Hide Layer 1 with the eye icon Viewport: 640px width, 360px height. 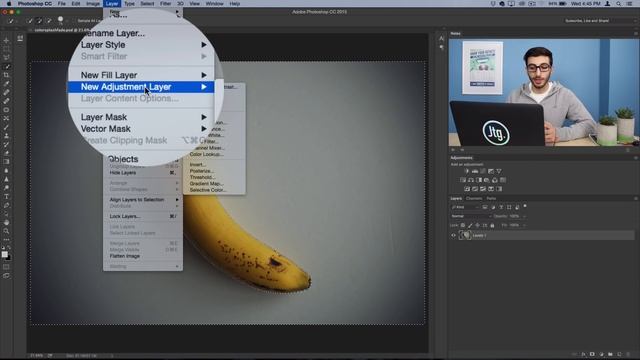click(x=453, y=236)
